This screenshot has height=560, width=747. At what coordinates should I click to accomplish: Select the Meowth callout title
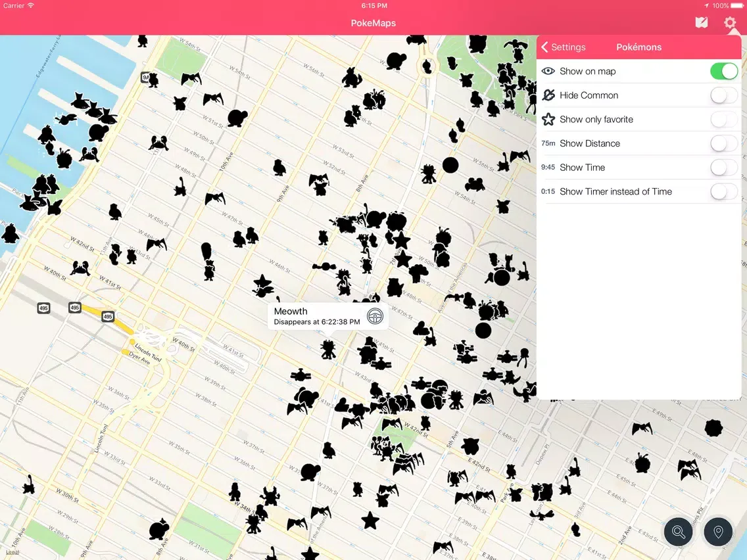(x=291, y=311)
